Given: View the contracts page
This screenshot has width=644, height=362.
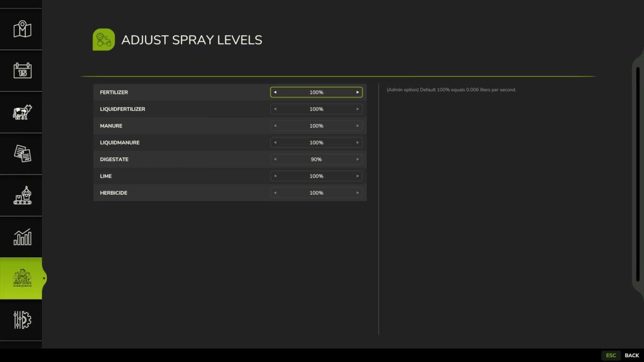Looking at the screenshot, I should point(21,153).
